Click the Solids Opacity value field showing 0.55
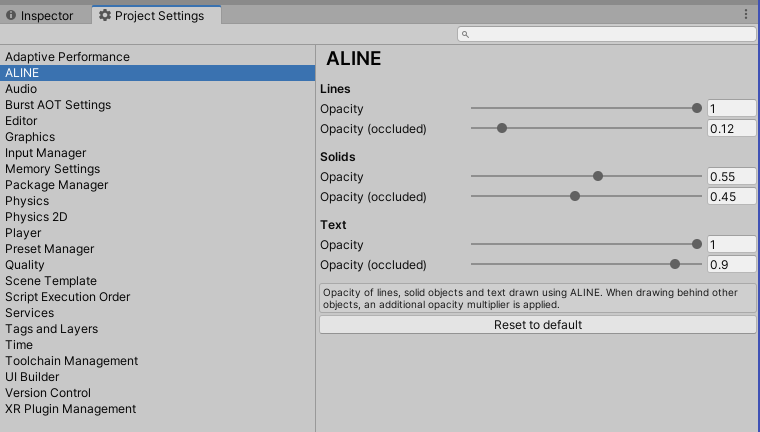Viewport: 760px width, 432px height. click(730, 177)
